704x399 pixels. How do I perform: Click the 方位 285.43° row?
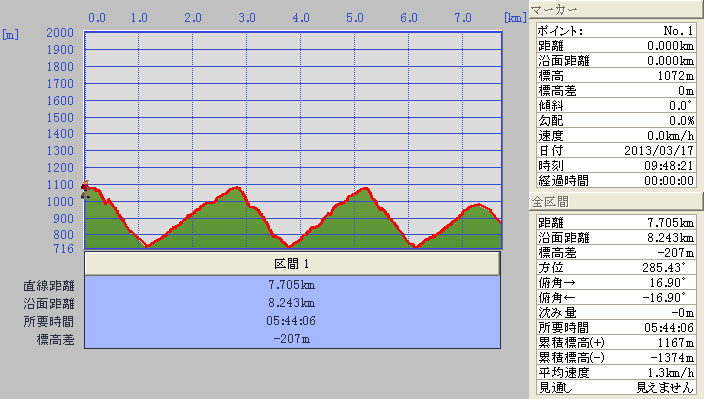pos(616,267)
